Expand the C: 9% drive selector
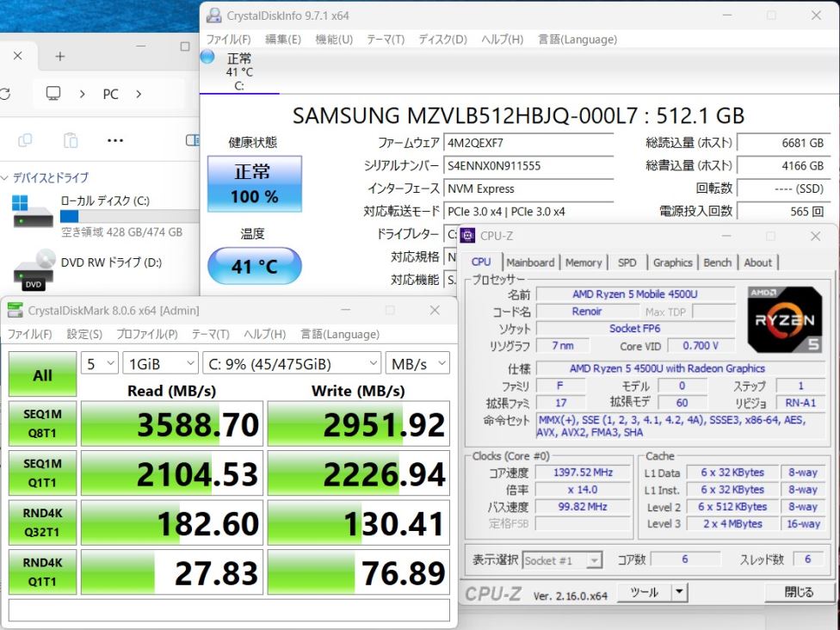The width and height of the screenshot is (840, 630). click(291, 363)
